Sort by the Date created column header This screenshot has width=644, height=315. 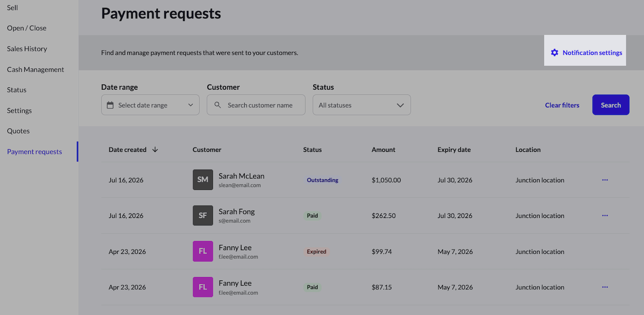tap(127, 149)
